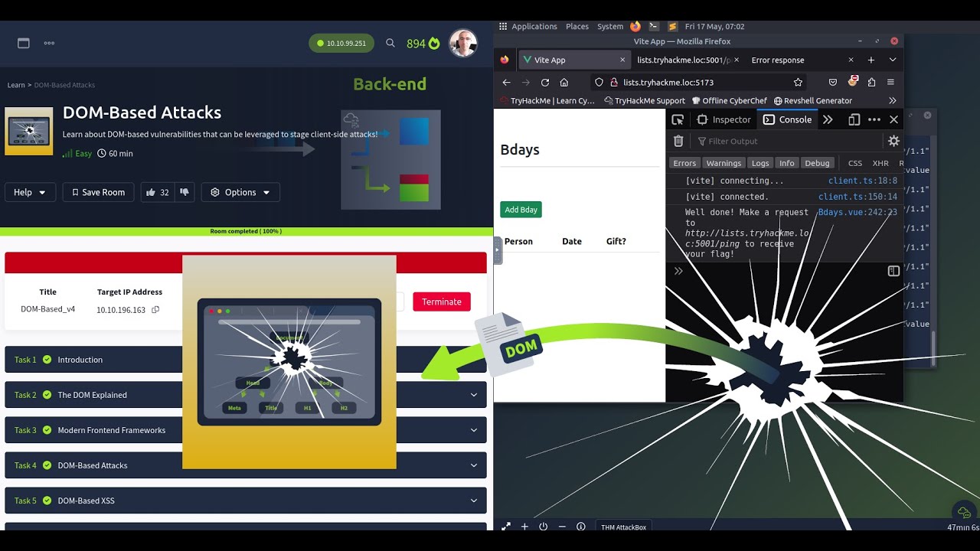Open Firefox extensions puzzle icon
This screenshot has height=551, width=980.
(872, 82)
